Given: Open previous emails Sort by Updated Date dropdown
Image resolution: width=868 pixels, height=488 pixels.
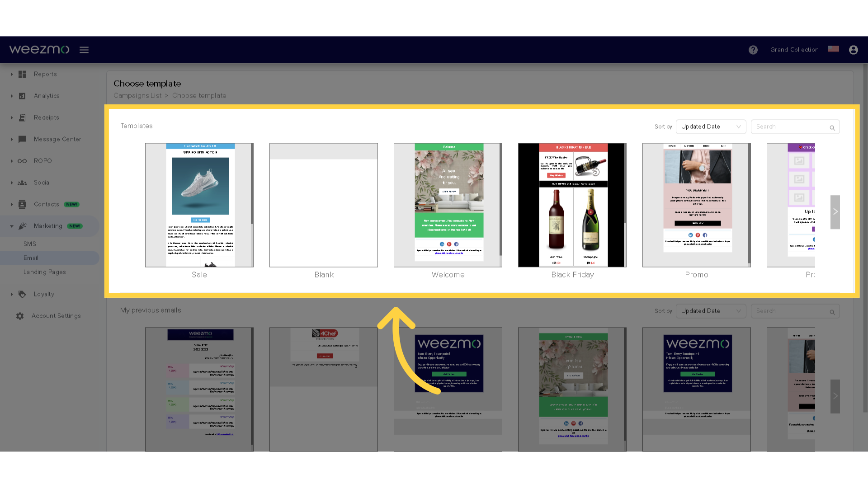Looking at the screenshot, I should pos(711,311).
